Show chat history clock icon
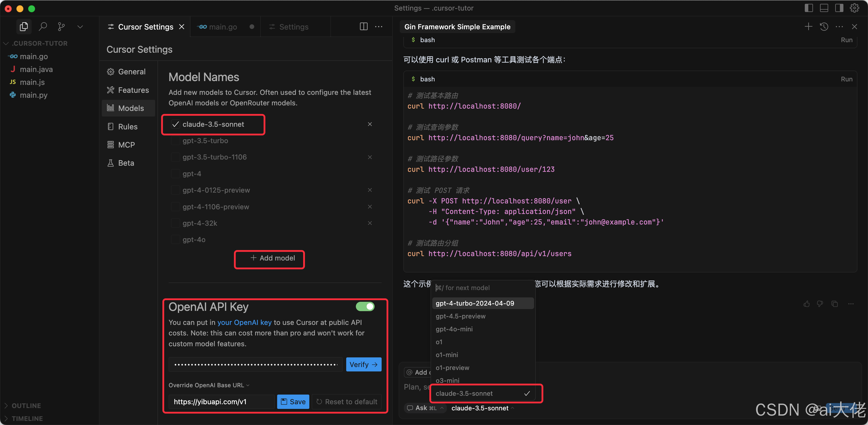The image size is (868, 425). click(824, 27)
